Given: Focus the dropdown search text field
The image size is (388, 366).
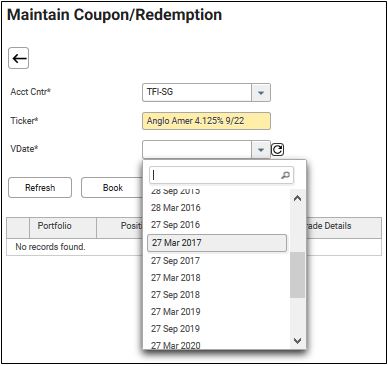Looking at the screenshot, I should click(x=221, y=175).
